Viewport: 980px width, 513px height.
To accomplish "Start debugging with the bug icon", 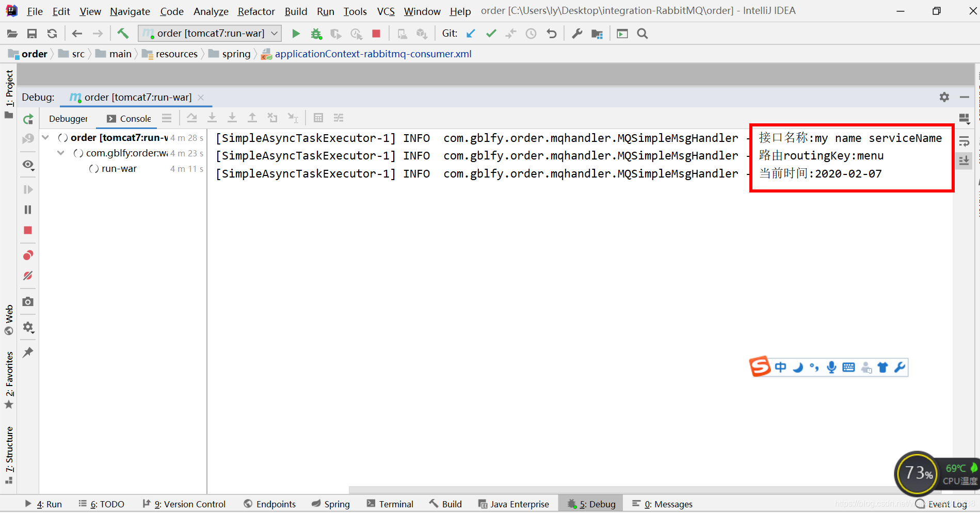I will pos(316,34).
